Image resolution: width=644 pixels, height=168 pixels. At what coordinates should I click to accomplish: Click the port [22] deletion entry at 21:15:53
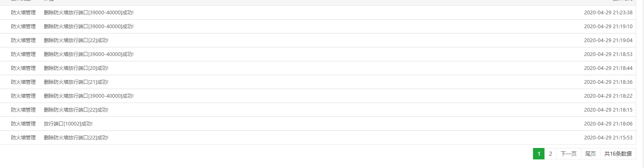click(x=76, y=138)
